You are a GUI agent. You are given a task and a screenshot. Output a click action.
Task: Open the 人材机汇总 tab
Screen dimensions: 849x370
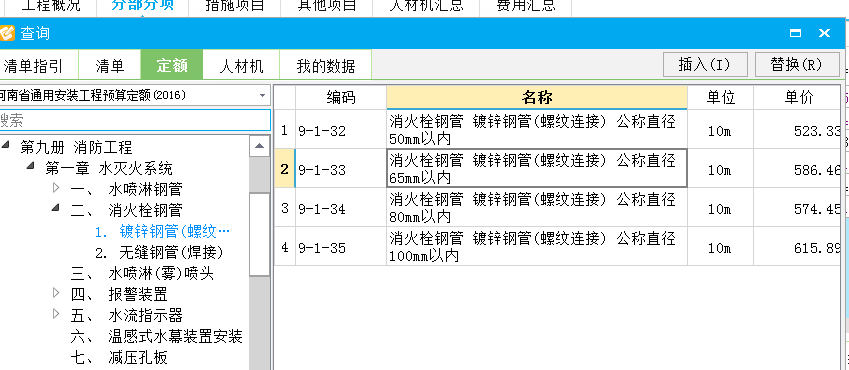pyautogui.click(x=427, y=6)
